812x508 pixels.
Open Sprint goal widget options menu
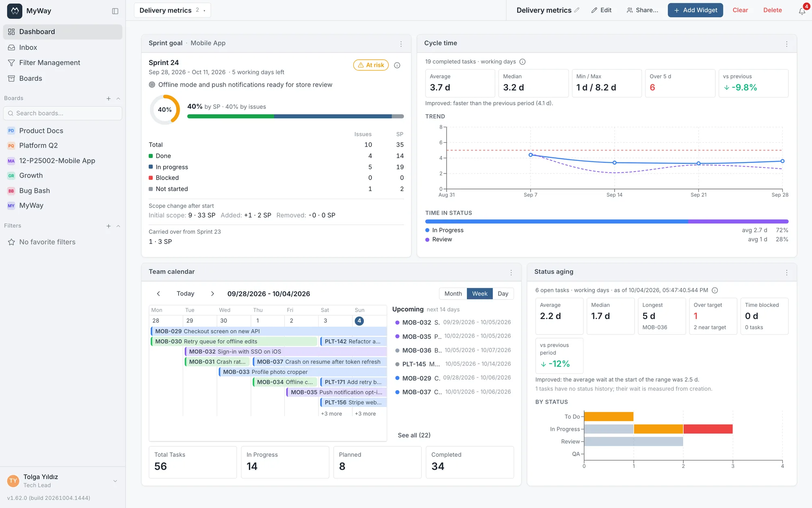[401, 44]
